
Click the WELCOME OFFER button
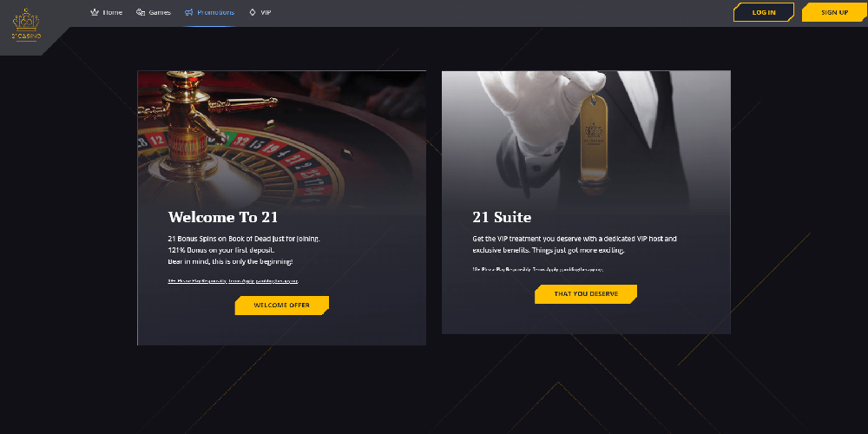tap(282, 305)
